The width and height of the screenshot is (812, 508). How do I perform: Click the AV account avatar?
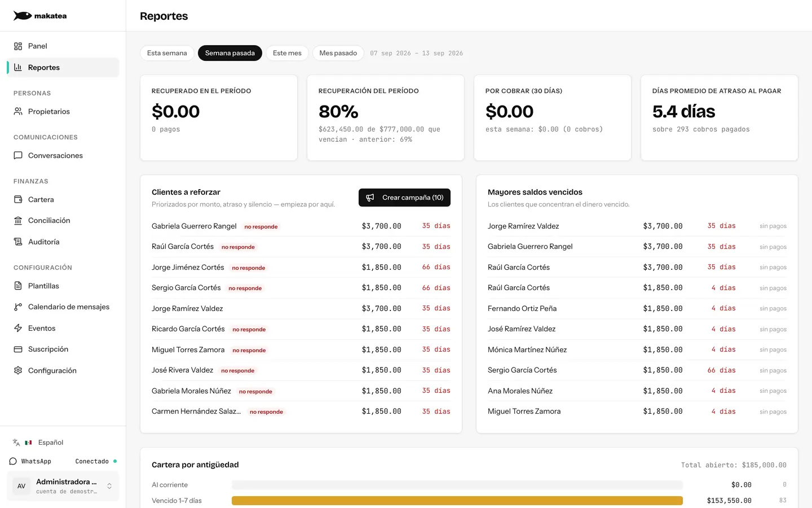point(21,486)
